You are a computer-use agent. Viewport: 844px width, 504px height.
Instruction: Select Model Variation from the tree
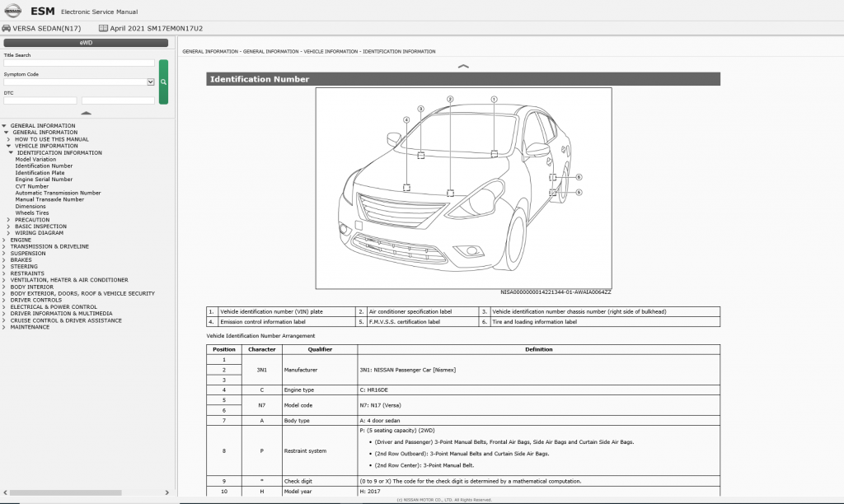[35, 159]
